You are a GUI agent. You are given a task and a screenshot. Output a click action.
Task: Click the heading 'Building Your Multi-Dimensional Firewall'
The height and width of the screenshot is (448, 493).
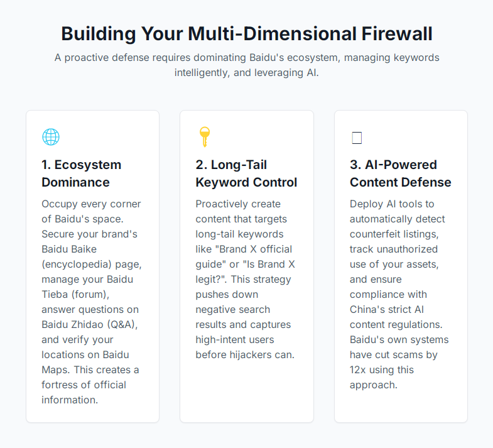[247, 34]
